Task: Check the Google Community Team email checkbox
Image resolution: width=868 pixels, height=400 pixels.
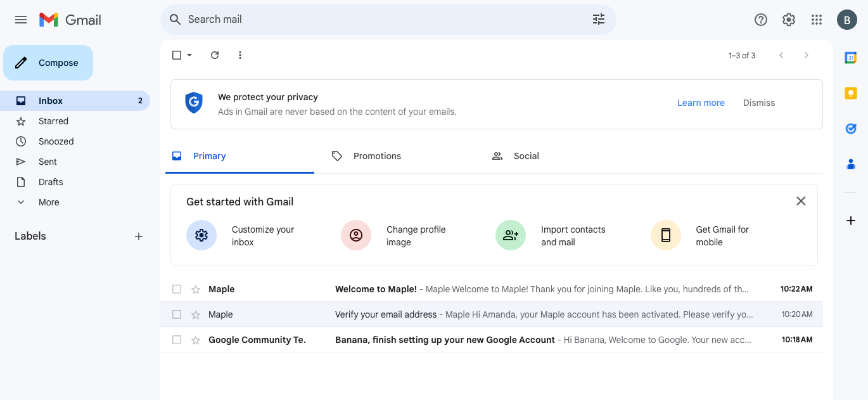Action: point(177,340)
